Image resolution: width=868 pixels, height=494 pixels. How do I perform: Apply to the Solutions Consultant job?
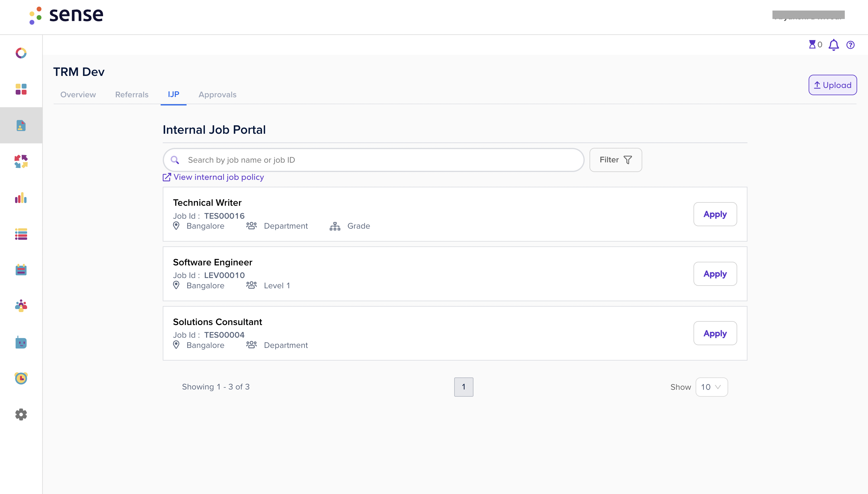click(715, 333)
